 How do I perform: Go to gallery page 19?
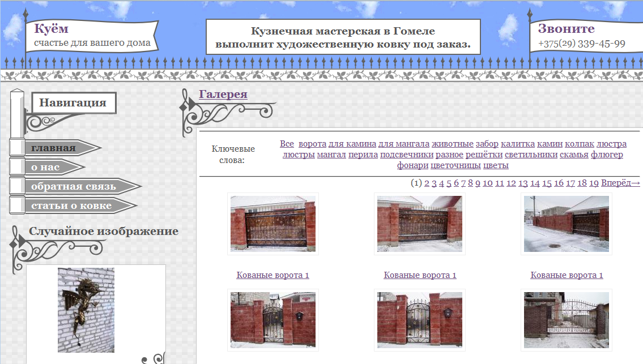coord(594,183)
